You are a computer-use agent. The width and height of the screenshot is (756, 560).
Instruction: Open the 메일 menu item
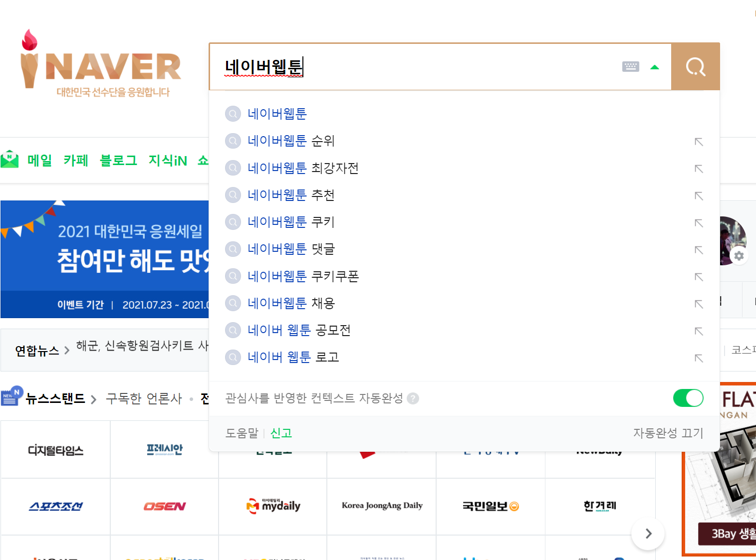(x=40, y=160)
